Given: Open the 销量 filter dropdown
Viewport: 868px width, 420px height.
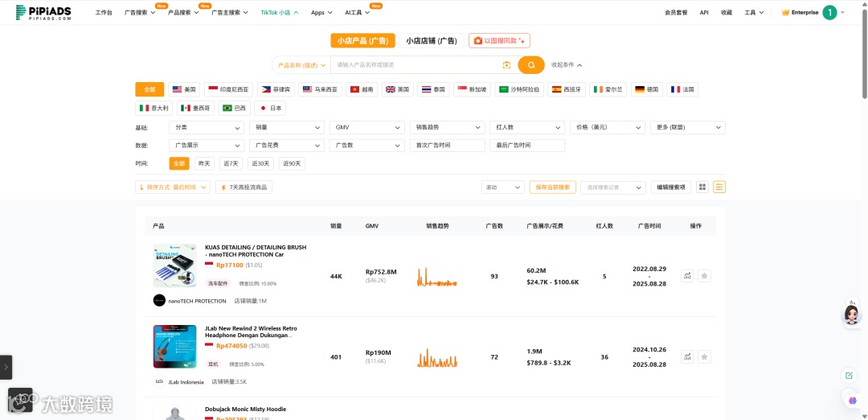Looking at the screenshot, I should point(287,127).
